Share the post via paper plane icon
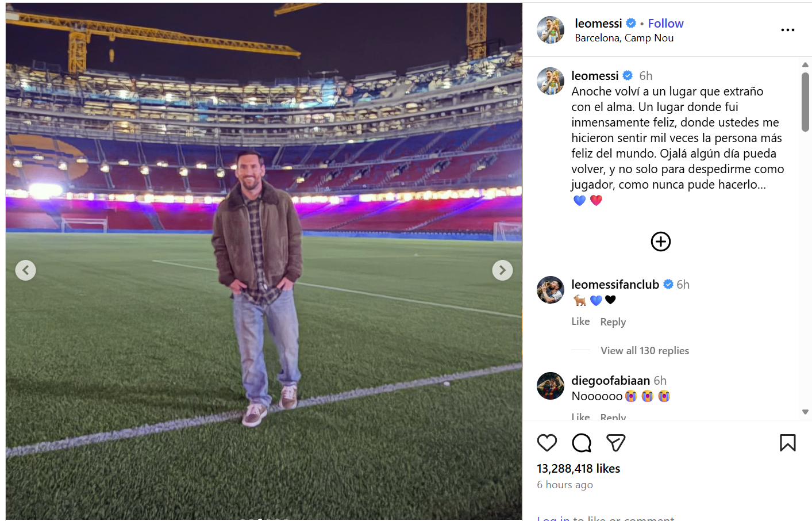This screenshot has width=812, height=521. pos(615,443)
